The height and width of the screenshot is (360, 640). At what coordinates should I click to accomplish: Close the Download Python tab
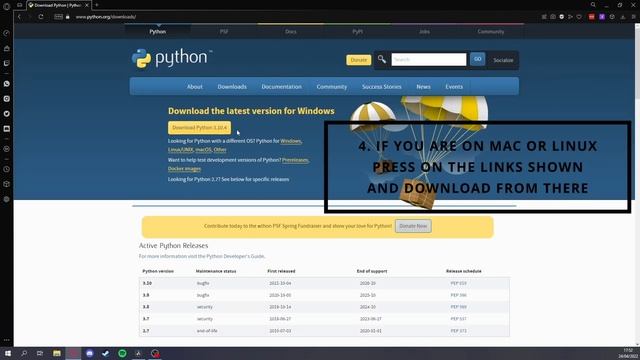pyautogui.click(x=87, y=5)
